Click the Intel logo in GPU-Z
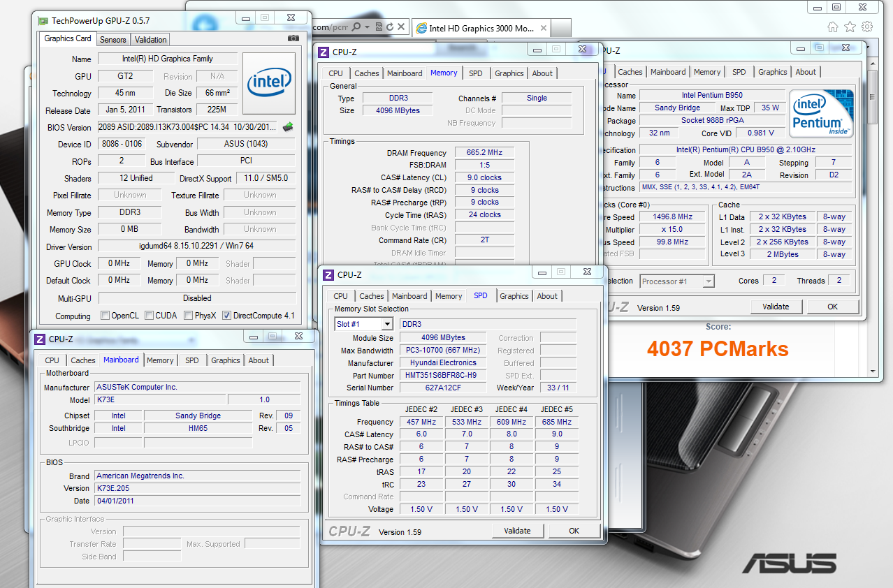This screenshot has height=588, width=893. tap(269, 84)
